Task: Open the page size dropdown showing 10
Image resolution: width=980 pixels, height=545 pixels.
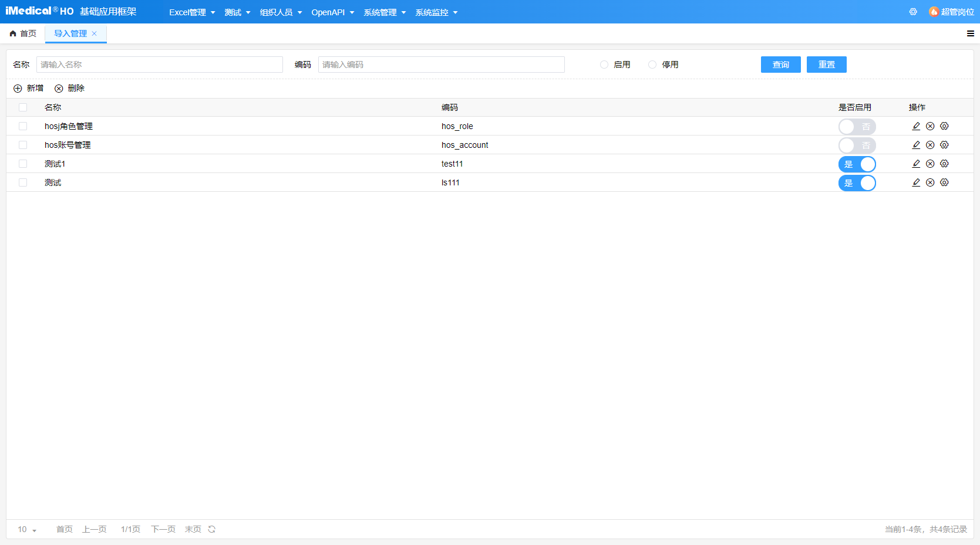Action: point(27,529)
